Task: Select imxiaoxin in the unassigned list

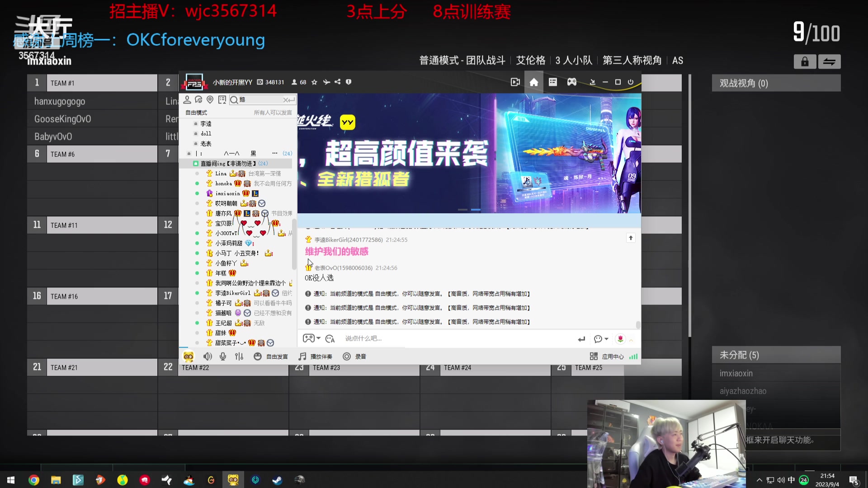Action: pos(776,373)
